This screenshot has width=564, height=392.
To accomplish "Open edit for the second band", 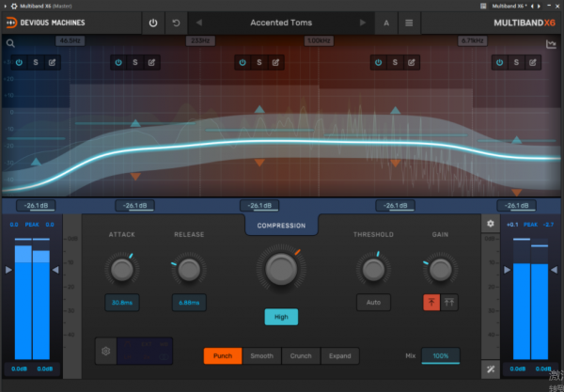I will click(x=151, y=63).
